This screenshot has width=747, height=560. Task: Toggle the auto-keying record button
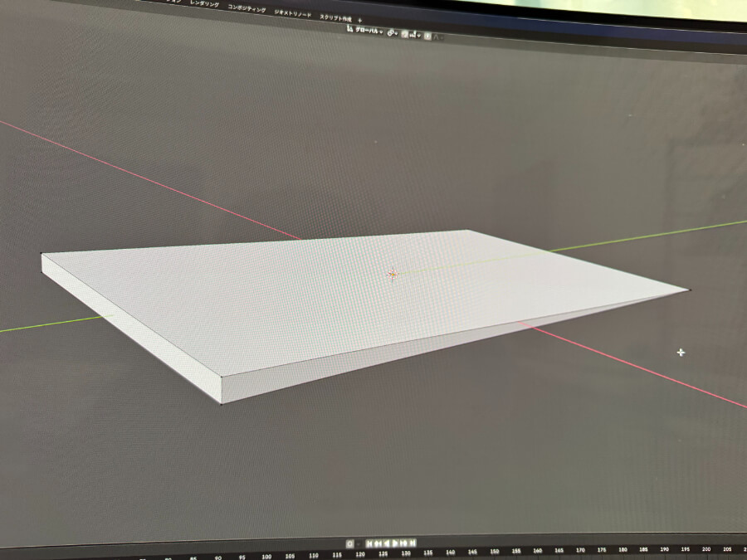(x=350, y=543)
